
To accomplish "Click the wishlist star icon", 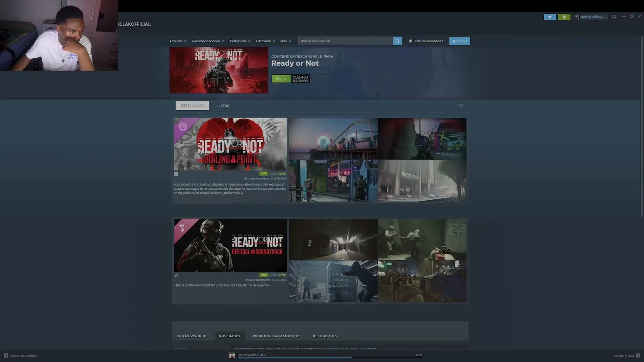I will (x=410, y=41).
